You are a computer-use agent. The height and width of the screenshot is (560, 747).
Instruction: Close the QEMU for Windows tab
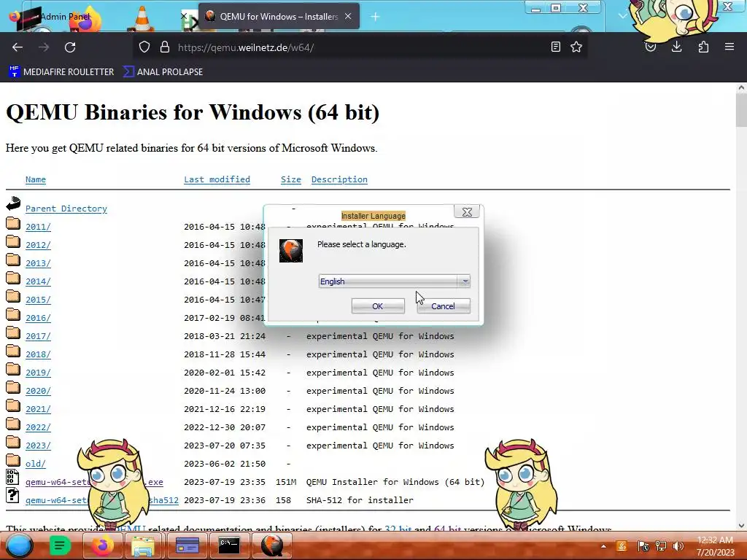pyautogui.click(x=348, y=16)
